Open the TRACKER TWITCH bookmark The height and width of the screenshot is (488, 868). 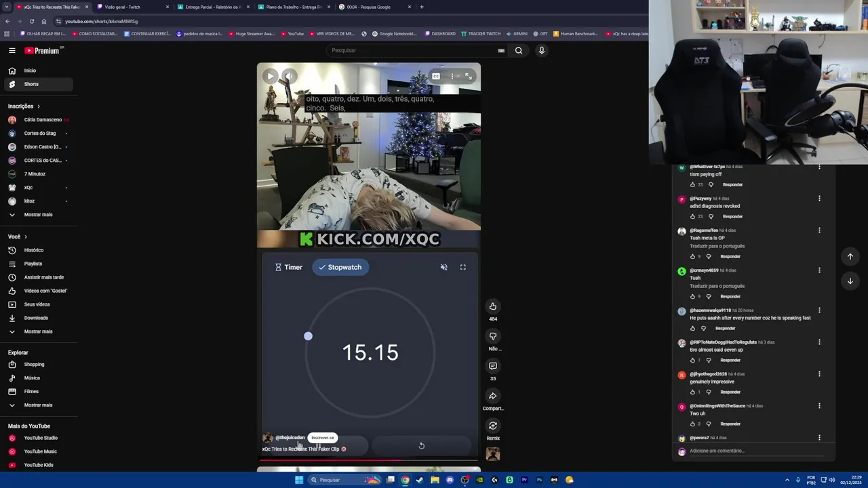(x=480, y=33)
